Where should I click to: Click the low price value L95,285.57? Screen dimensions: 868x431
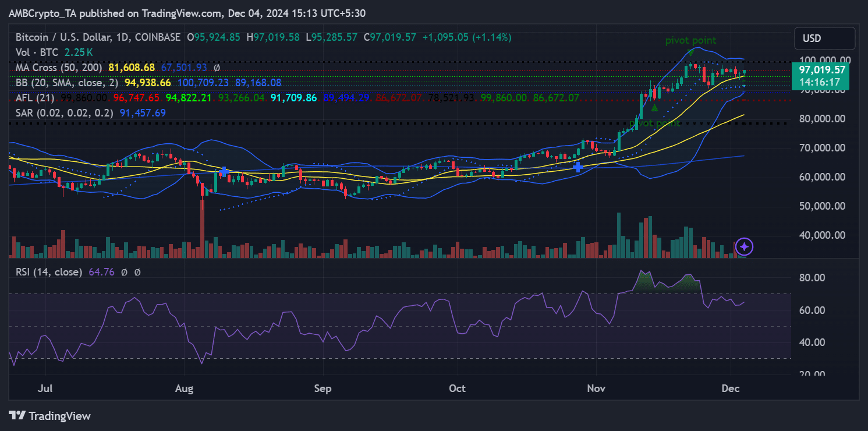point(332,37)
